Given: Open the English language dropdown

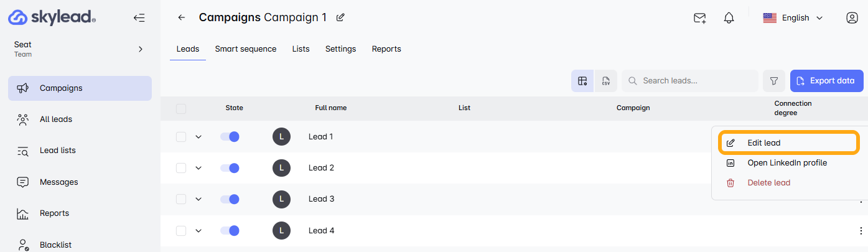Looking at the screenshot, I should tap(793, 18).
